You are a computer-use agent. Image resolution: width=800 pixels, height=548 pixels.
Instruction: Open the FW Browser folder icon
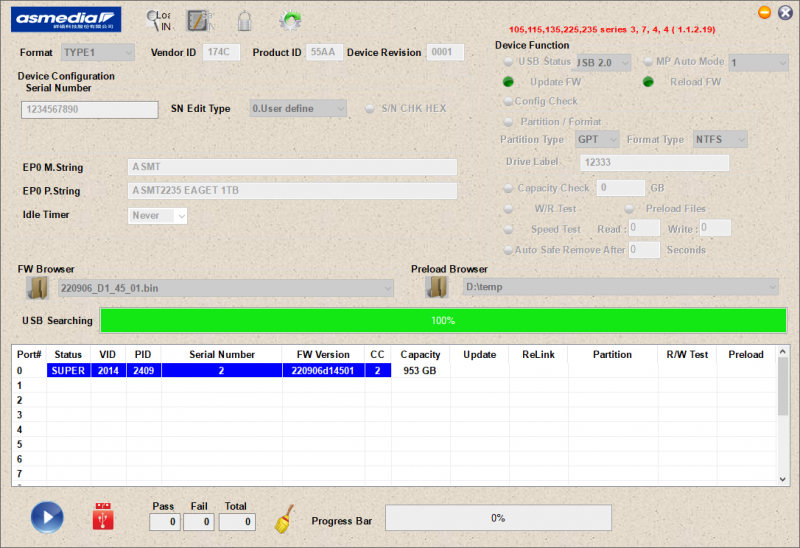(38, 288)
